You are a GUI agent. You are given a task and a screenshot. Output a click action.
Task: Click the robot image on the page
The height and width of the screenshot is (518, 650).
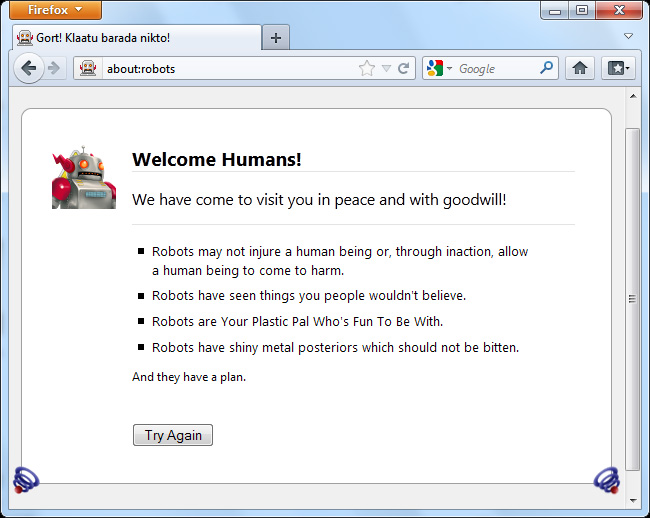[x=84, y=177]
